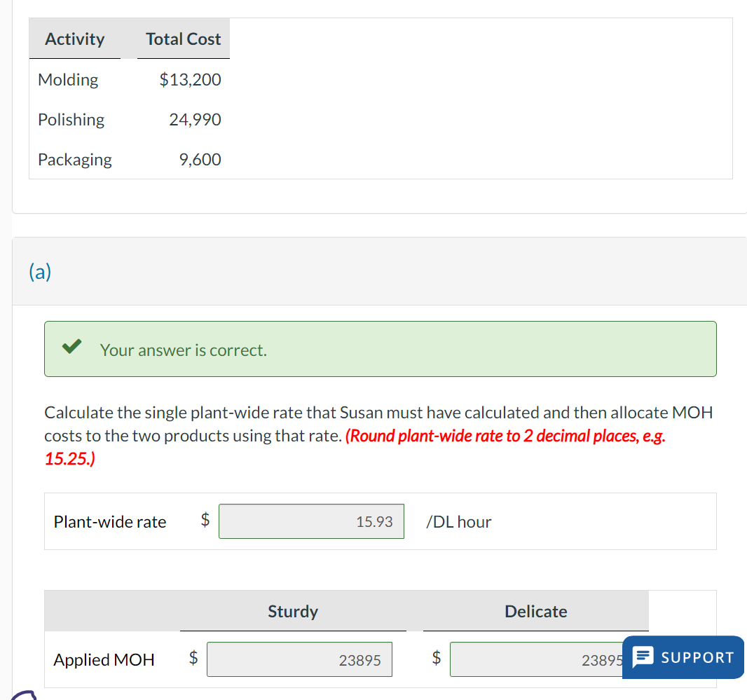Click the chat bubble icon on Support
The height and width of the screenshot is (700, 747).
click(x=643, y=657)
